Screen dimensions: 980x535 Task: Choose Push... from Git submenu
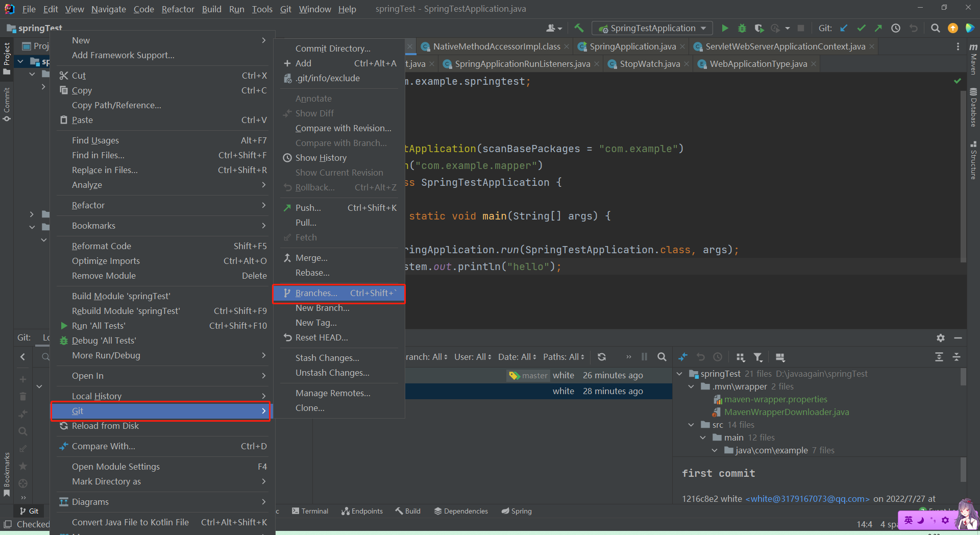tap(339, 208)
